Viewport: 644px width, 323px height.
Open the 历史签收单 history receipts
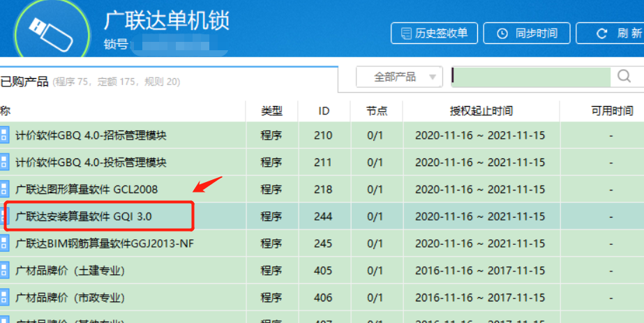(434, 33)
